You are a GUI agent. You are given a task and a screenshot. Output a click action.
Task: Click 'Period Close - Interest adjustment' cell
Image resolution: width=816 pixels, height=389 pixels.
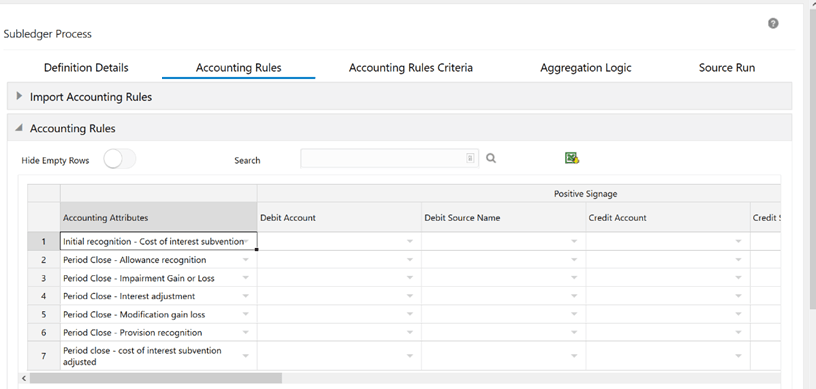click(158, 296)
